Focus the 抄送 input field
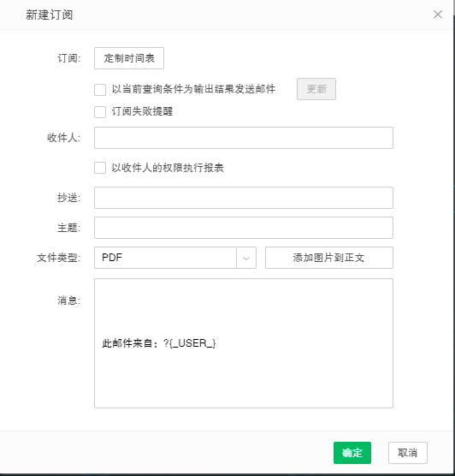Viewport: 455px width, 476px height. tap(244, 198)
